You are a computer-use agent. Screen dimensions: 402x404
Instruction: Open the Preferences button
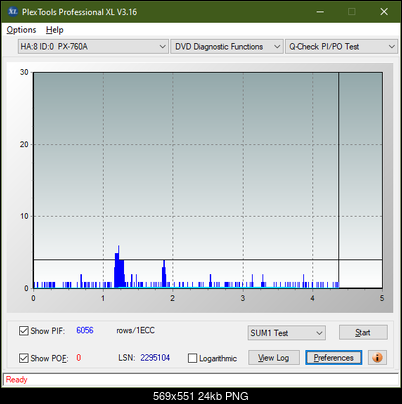coord(333,358)
